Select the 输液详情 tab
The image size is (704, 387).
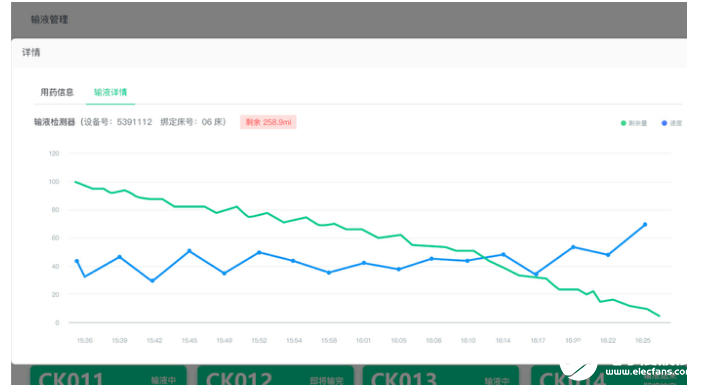pyautogui.click(x=110, y=92)
